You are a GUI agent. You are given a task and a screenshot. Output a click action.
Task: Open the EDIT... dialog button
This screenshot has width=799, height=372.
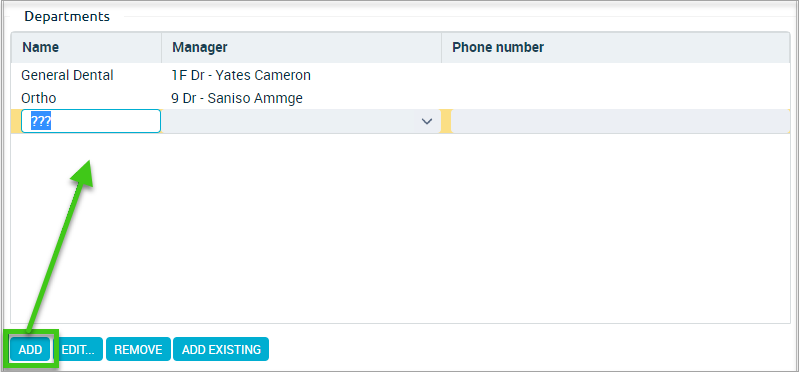tap(78, 350)
